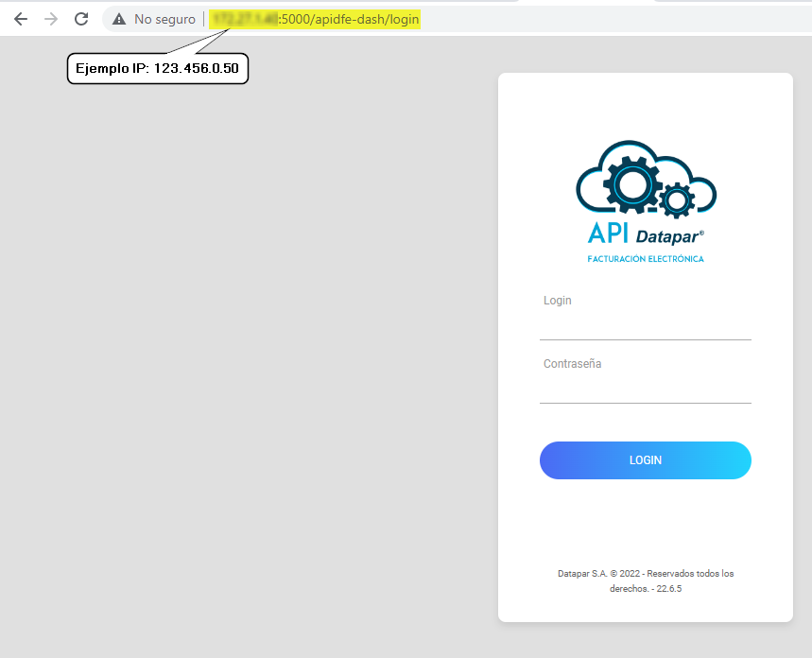Go back with the browser back arrow
812x658 pixels.
(21, 19)
